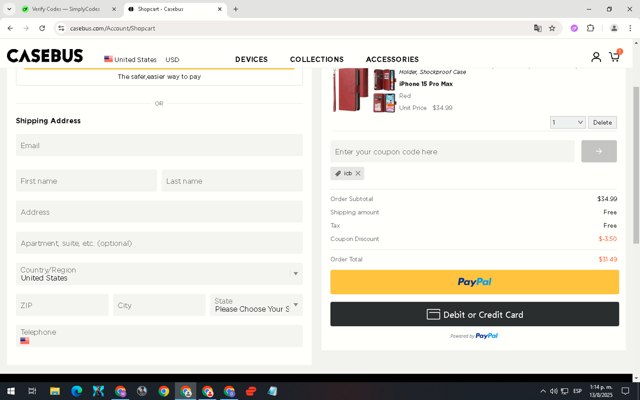Click the Telephone field

coord(159,336)
